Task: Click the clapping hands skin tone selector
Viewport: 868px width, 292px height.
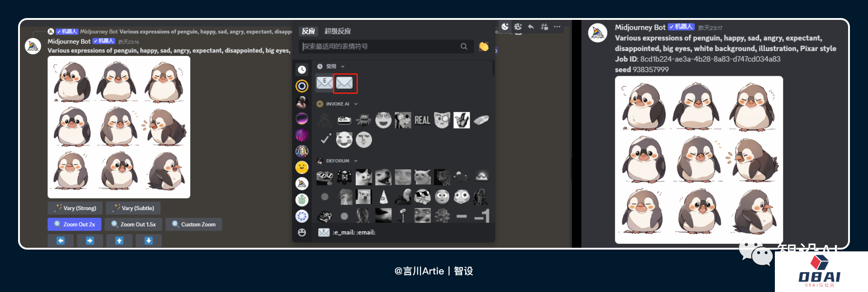Action: 484,46
